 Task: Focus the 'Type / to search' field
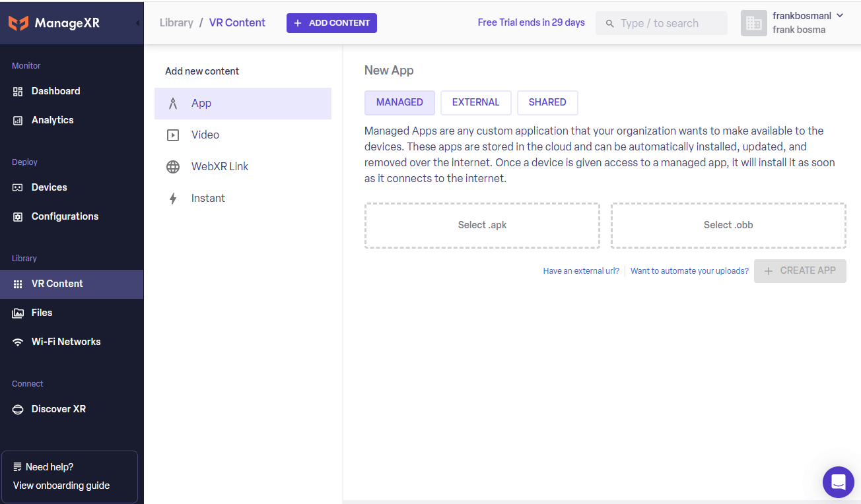[x=662, y=24]
